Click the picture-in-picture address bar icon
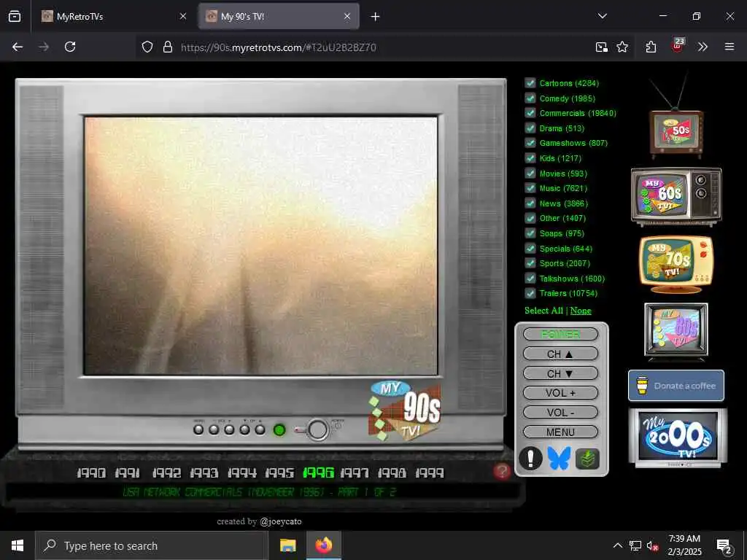This screenshot has width=747, height=560. [x=601, y=47]
